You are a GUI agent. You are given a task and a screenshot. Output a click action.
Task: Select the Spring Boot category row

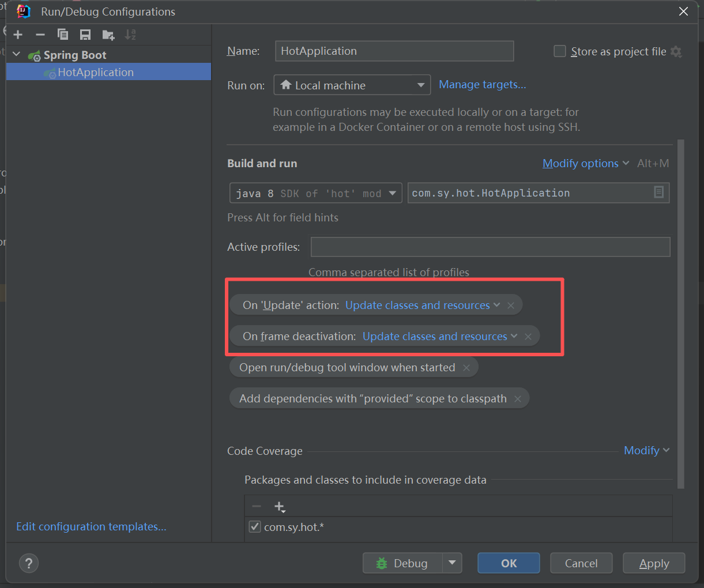(x=108, y=55)
